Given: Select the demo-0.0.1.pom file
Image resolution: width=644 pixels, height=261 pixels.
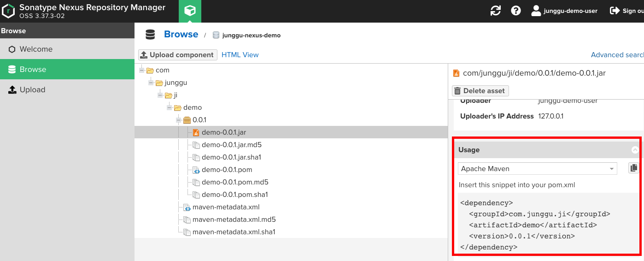Looking at the screenshot, I should (227, 170).
